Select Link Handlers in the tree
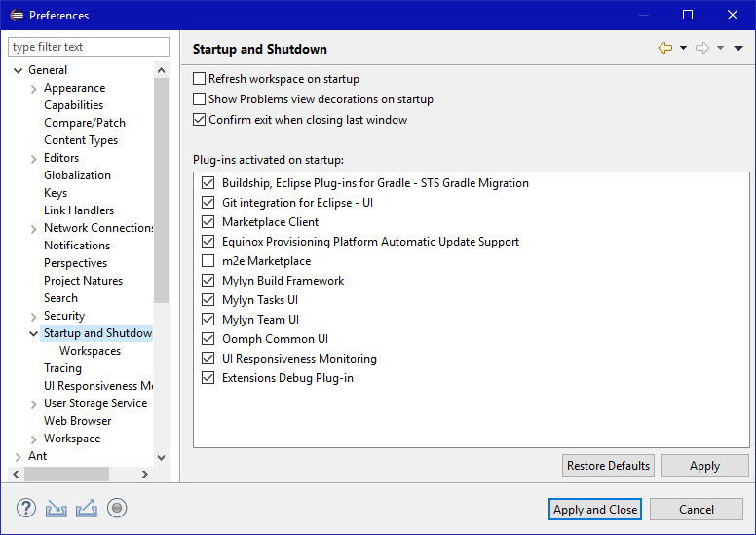 (x=79, y=210)
